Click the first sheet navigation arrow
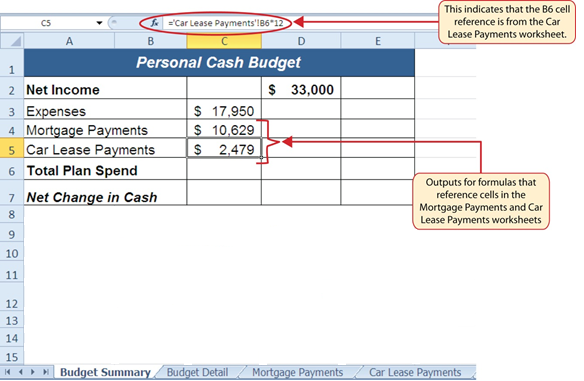 coord(7,372)
